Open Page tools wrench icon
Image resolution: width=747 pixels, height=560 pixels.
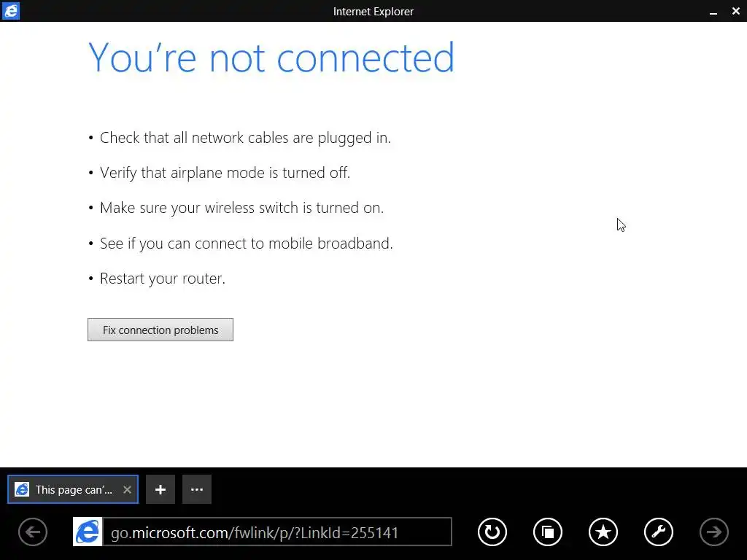[x=659, y=532]
